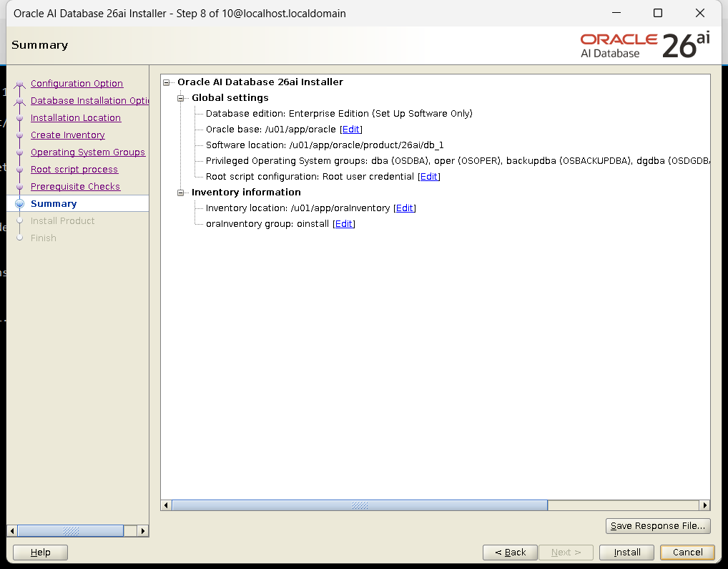Click the Install button

(x=626, y=553)
